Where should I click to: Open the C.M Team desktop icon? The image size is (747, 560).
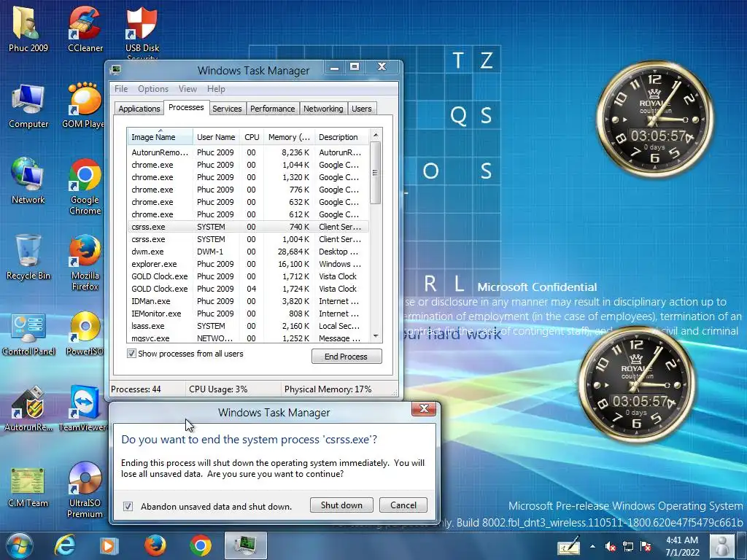(x=28, y=486)
